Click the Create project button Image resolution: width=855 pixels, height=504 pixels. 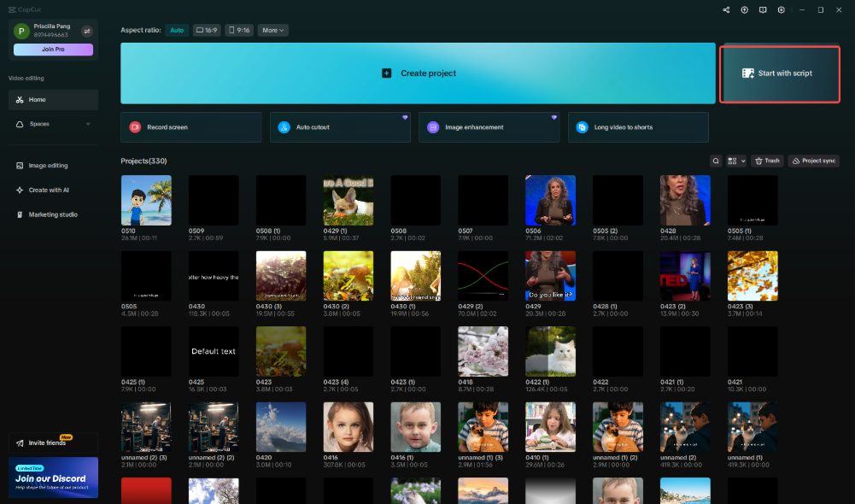(x=418, y=73)
